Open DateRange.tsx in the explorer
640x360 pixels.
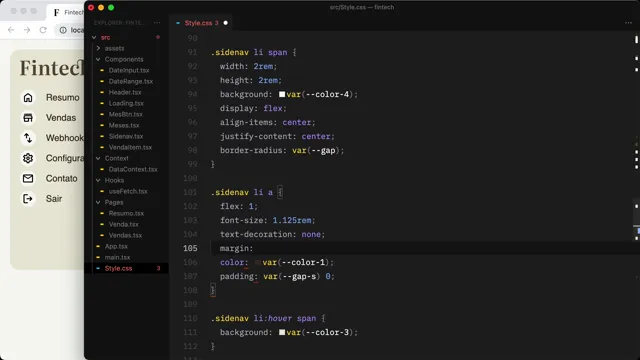pos(131,81)
